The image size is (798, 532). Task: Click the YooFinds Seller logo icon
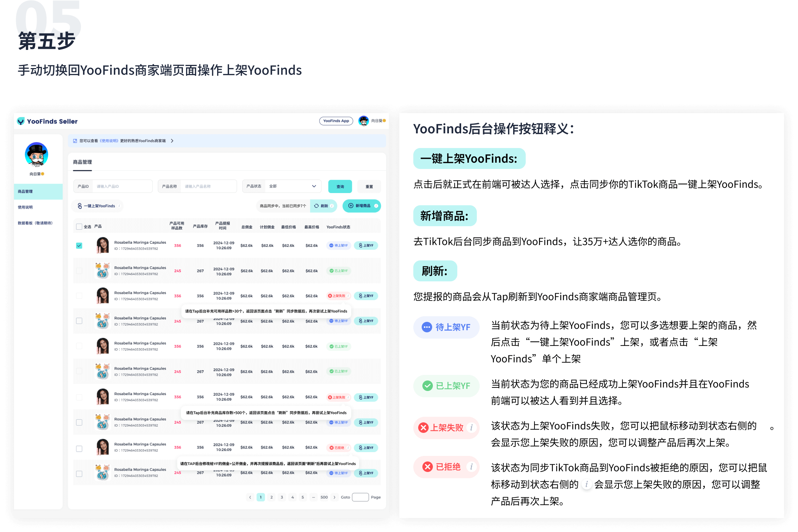pos(21,121)
